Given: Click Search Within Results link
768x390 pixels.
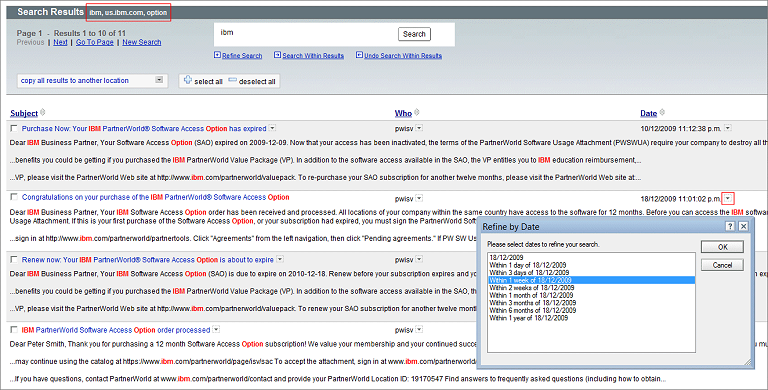Looking at the screenshot, I should click(x=313, y=56).
